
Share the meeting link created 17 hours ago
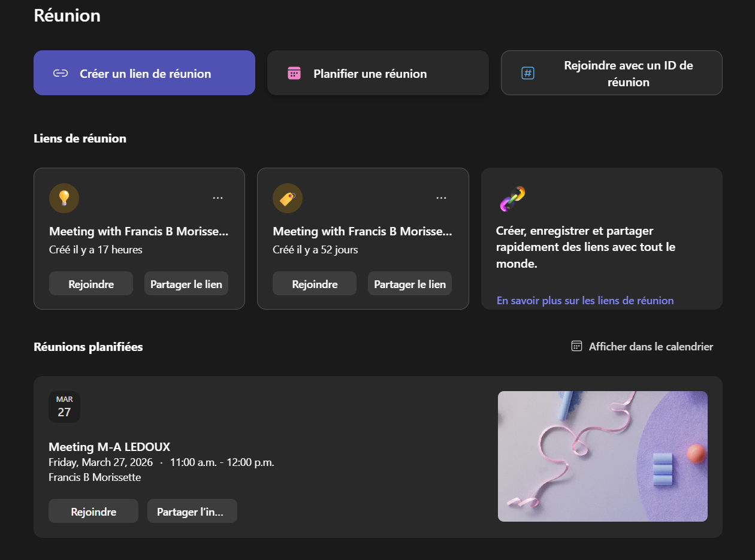tap(186, 284)
